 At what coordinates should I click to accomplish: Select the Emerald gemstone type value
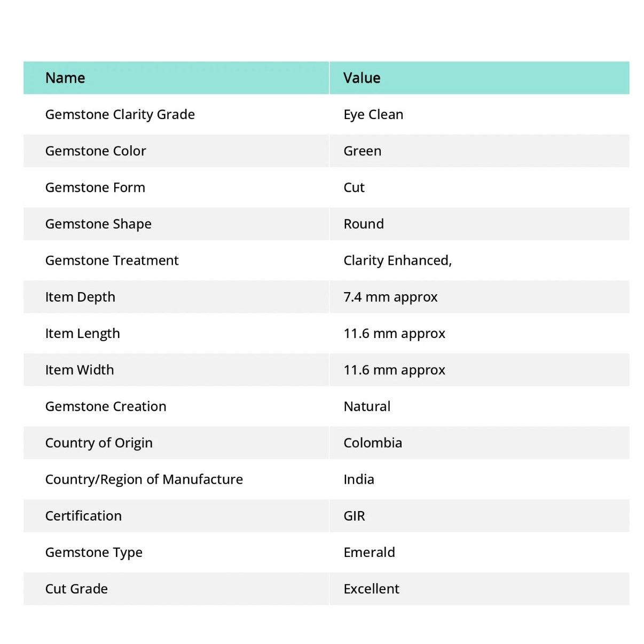(x=369, y=552)
